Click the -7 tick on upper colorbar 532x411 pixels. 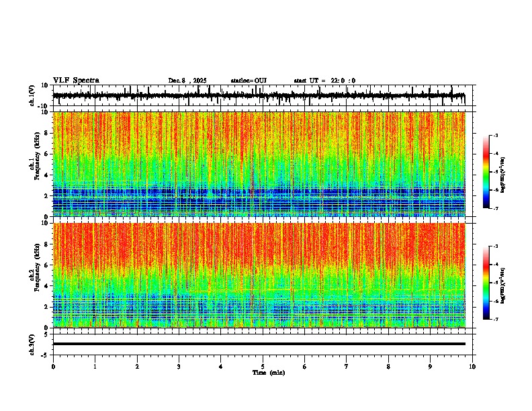click(496, 208)
